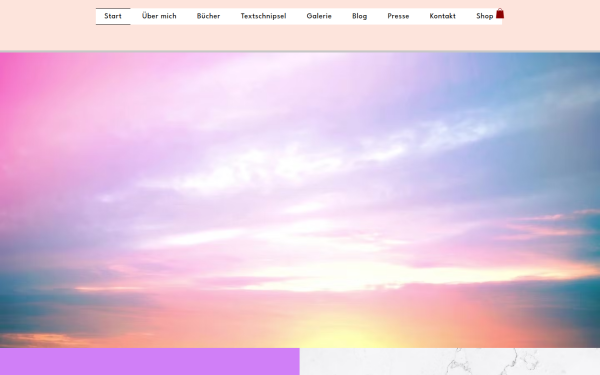Click the pastel sunset sky banner image

point(300,200)
